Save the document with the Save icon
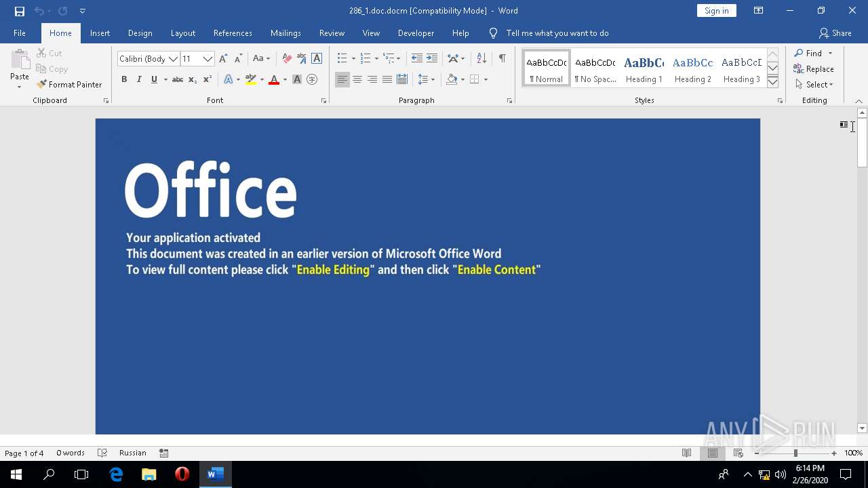This screenshot has width=868, height=488. click(20, 11)
